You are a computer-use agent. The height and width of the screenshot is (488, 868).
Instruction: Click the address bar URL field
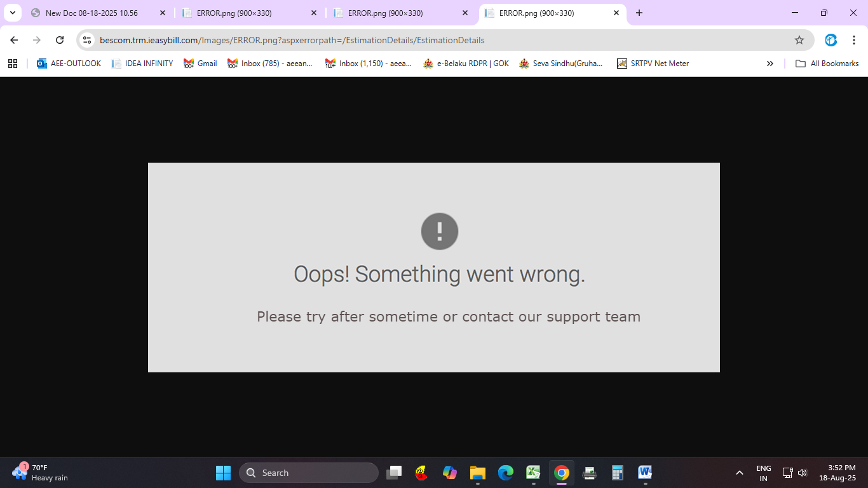445,40
